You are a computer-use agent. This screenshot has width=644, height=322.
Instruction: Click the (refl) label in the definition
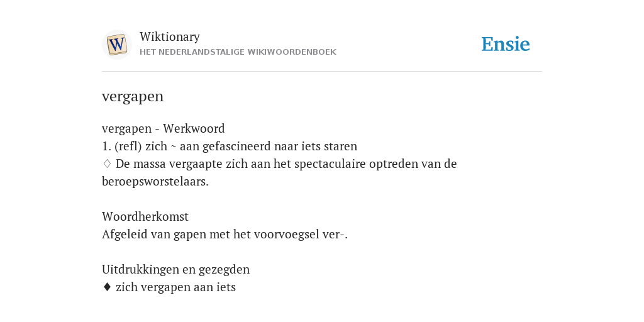[x=128, y=146]
